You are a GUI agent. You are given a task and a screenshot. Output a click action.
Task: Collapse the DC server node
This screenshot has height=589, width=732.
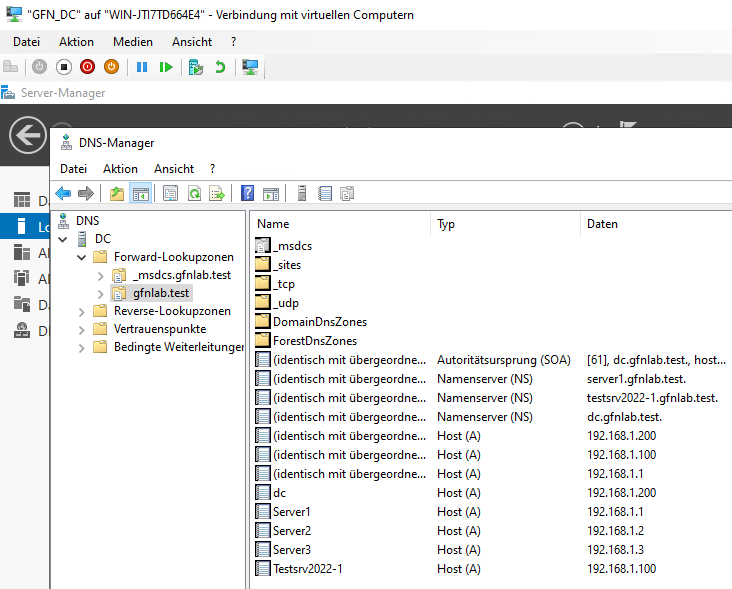click(64, 239)
